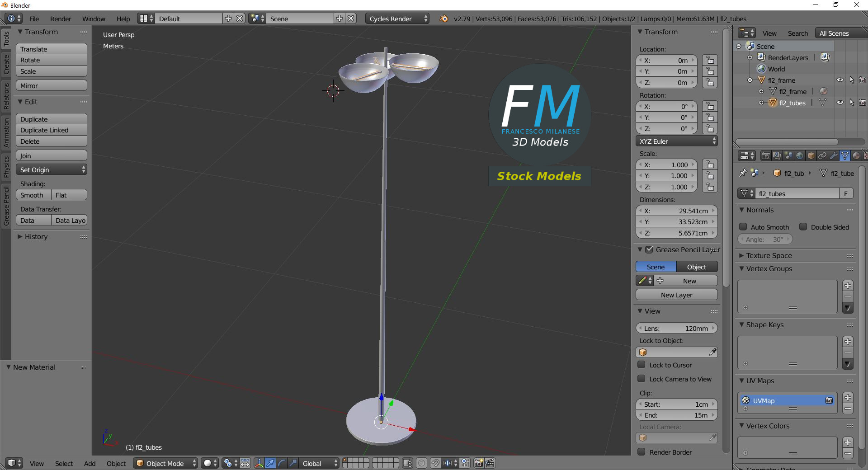Open the Window menu
This screenshot has height=470, width=868.
pyautogui.click(x=94, y=19)
